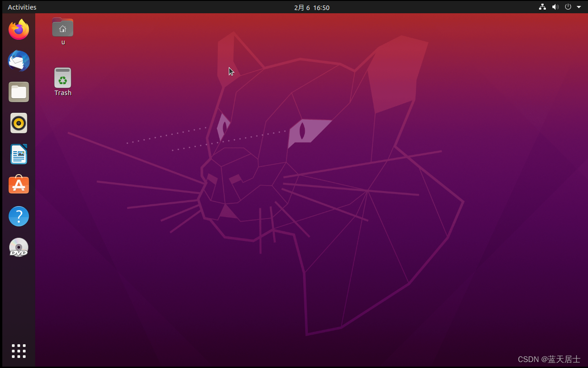
Task: Open the home folder named u
Action: tap(62, 27)
